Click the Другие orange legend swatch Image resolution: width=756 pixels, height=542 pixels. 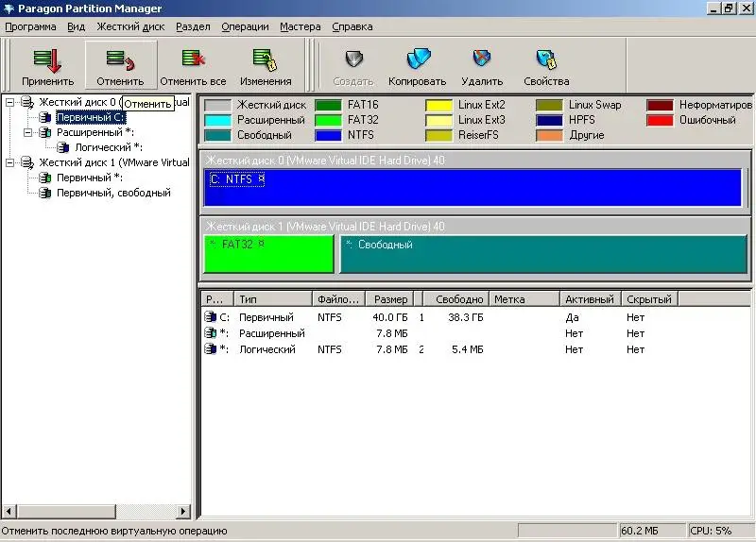(549, 135)
